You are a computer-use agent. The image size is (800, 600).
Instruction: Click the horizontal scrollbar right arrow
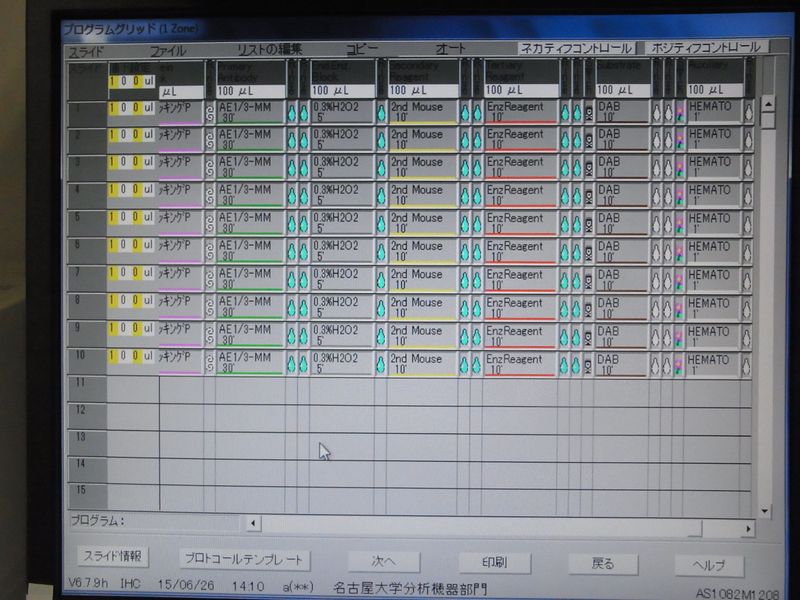pyautogui.click(x=747, y=529)
